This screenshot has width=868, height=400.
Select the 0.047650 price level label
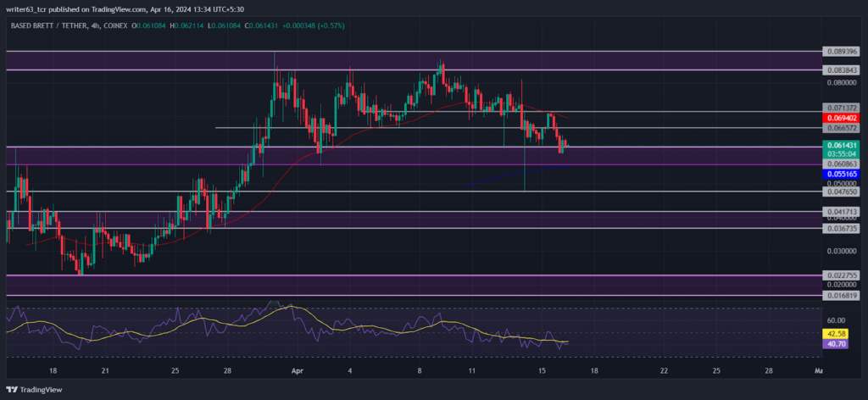(x=843, y=192)
